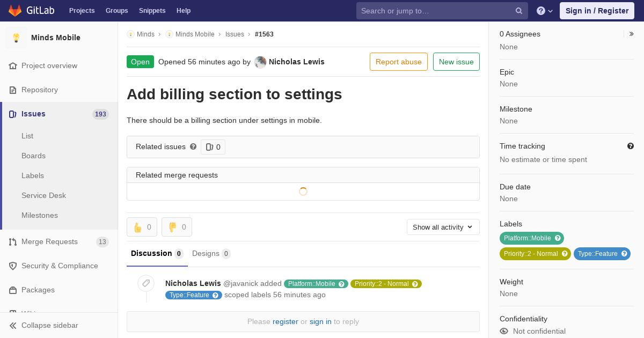The width and height of the screenshot is (644, 338).
Task: Click the Type::Feature help icon in the activity note
Action: [215, 295]
